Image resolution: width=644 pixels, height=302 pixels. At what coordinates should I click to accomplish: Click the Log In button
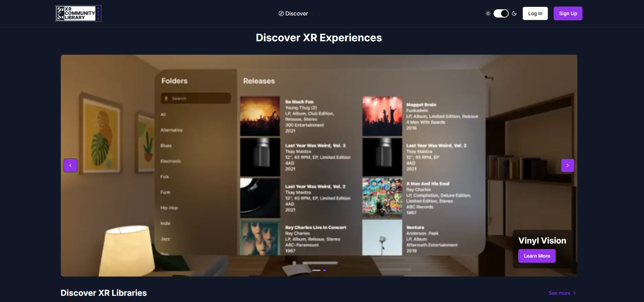coord(535,13)
